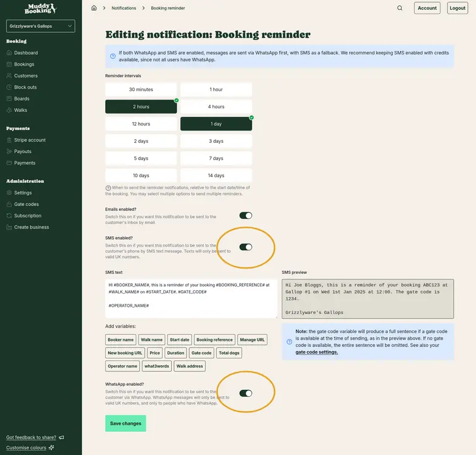Click into the SMS text field
The image size is (476, 455).
191,299
